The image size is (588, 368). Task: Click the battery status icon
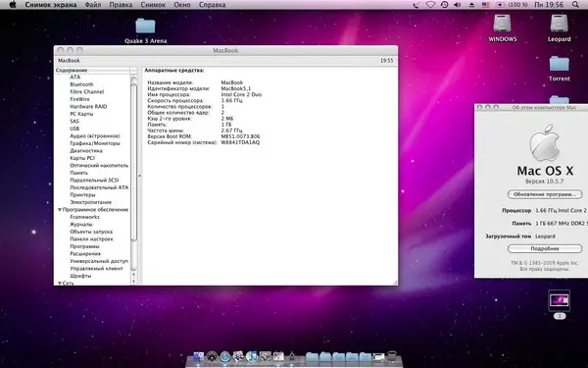point(500,5)
